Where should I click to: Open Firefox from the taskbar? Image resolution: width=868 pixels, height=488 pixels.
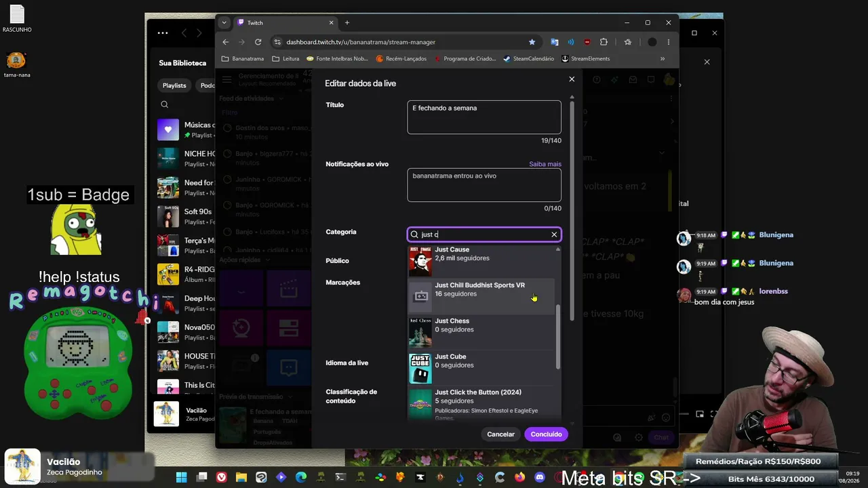[x=520, y=478]
